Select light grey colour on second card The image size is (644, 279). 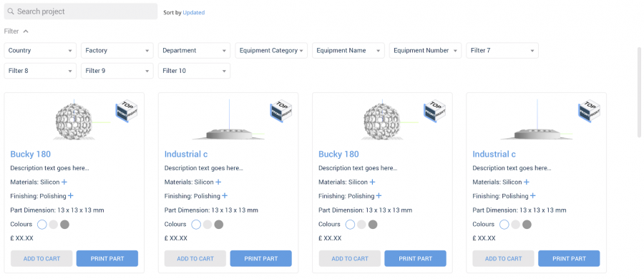pyautogui.click(x=208, y=225)
